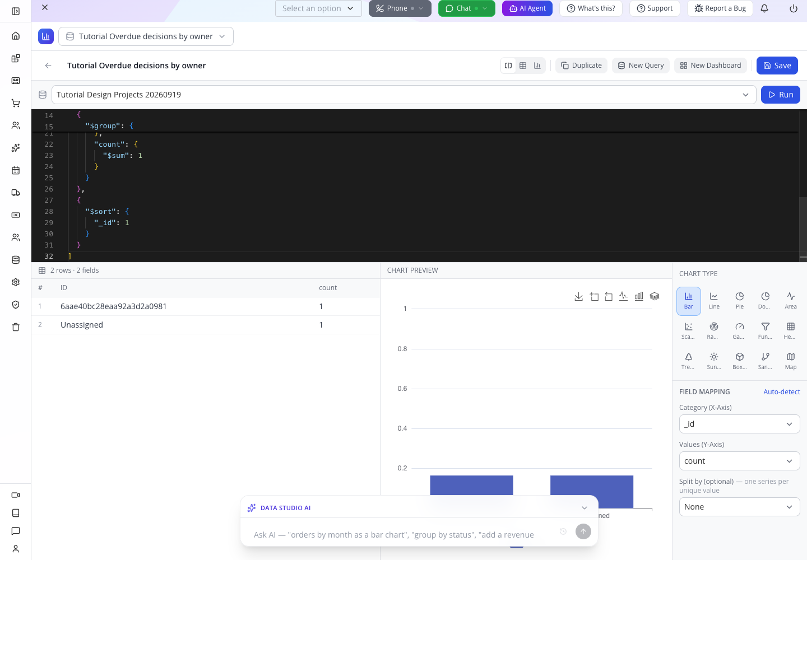Open the Split by None dropdown

point(739,507)
